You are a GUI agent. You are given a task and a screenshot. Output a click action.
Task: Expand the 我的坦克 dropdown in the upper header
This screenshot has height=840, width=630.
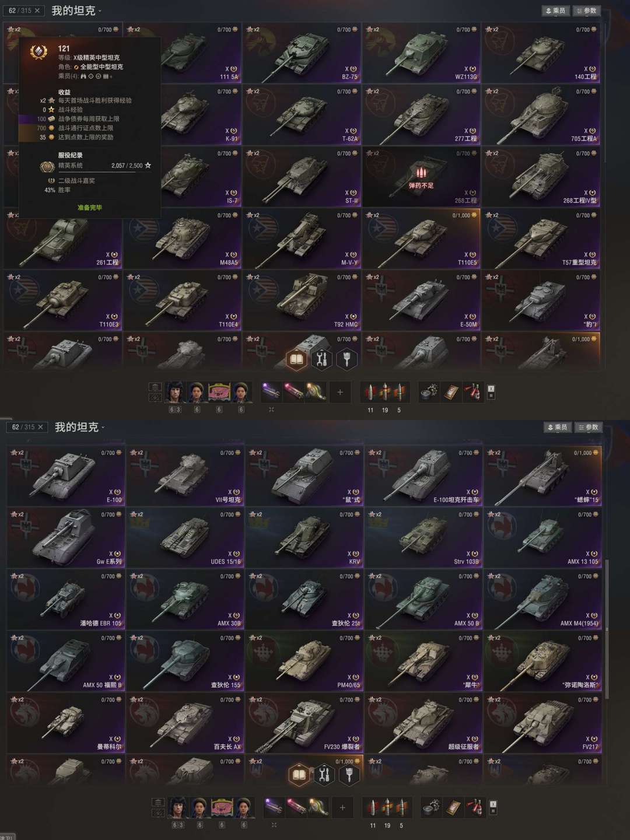point(76,10)
